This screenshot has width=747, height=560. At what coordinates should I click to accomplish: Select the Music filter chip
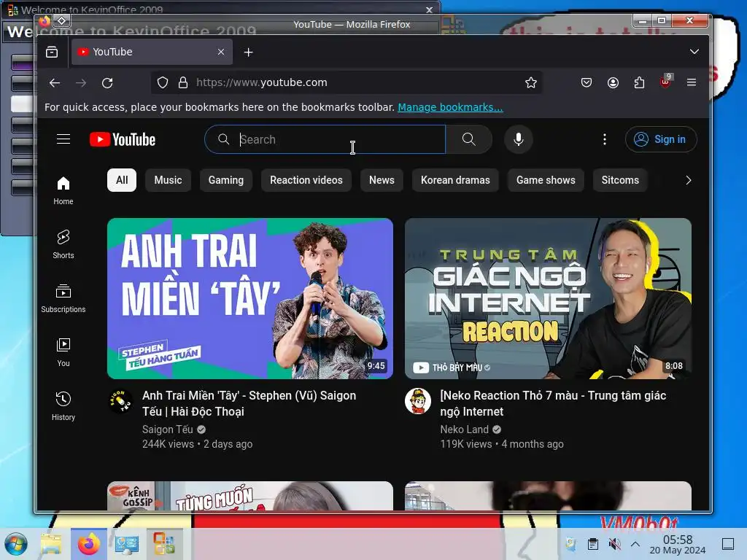tap(169, 180)
